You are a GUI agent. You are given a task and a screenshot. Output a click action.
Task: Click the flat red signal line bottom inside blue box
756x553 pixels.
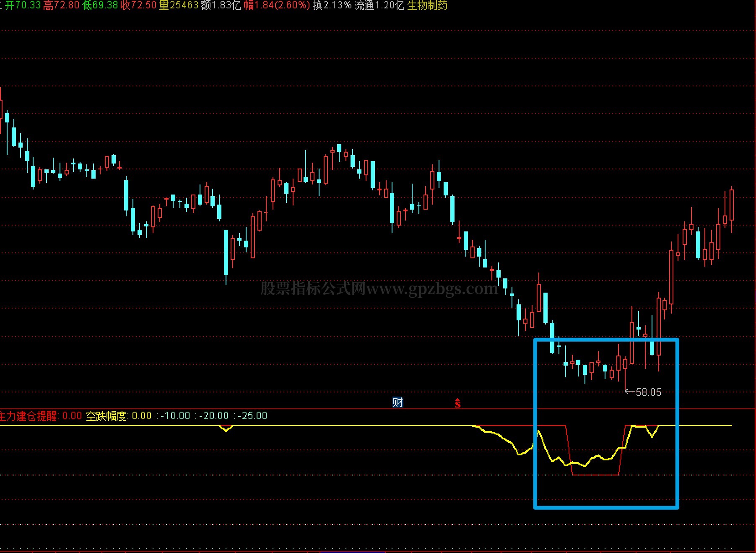click(595, 475)
